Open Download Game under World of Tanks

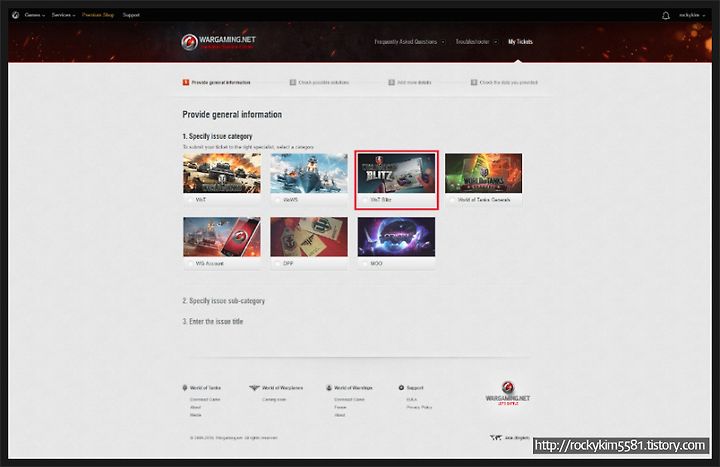point(205,399)
